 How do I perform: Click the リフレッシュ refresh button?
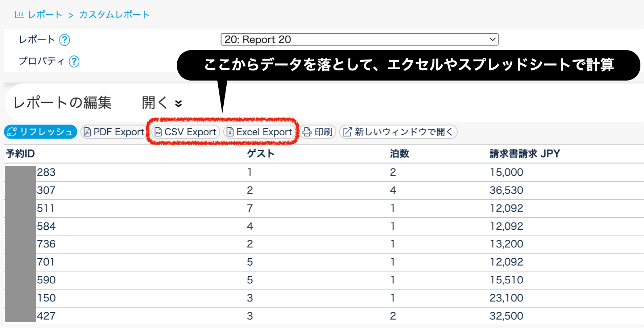coord(41,132)
